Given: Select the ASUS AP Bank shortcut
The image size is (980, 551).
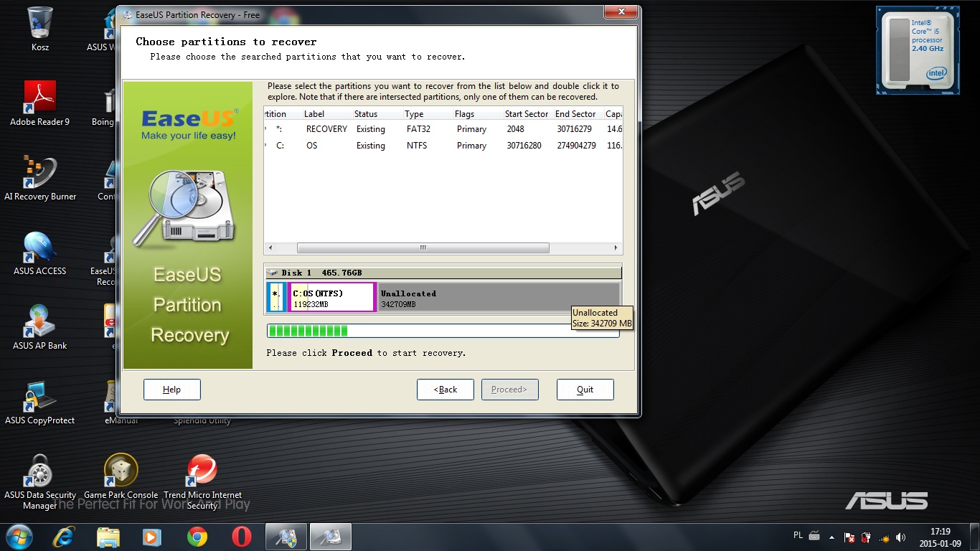Looking at the screenshot, I should click(40, 327).
